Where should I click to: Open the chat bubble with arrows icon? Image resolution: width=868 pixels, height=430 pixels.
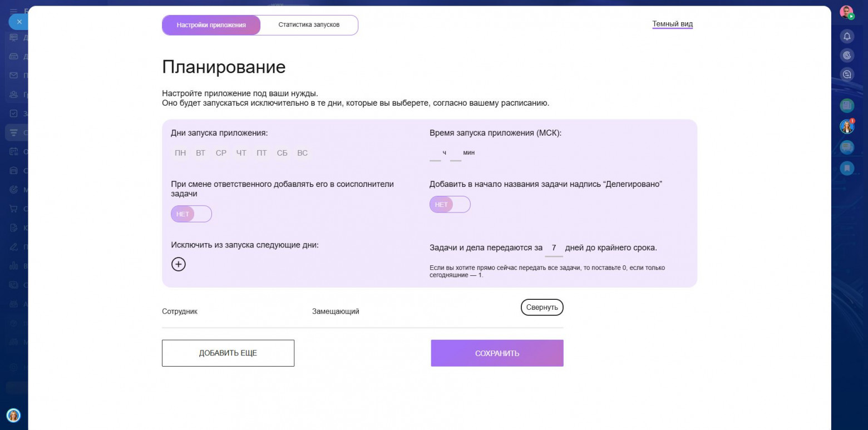847,73
